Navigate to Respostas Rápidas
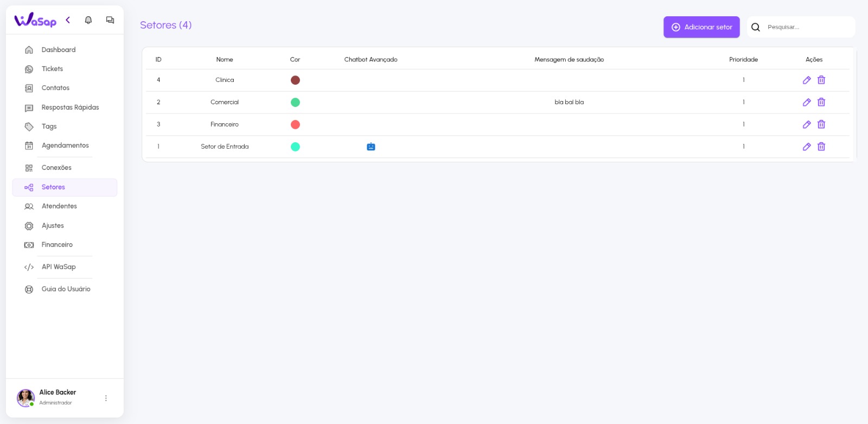The width and height of the screenshot is (868, 424). point(70,107)
